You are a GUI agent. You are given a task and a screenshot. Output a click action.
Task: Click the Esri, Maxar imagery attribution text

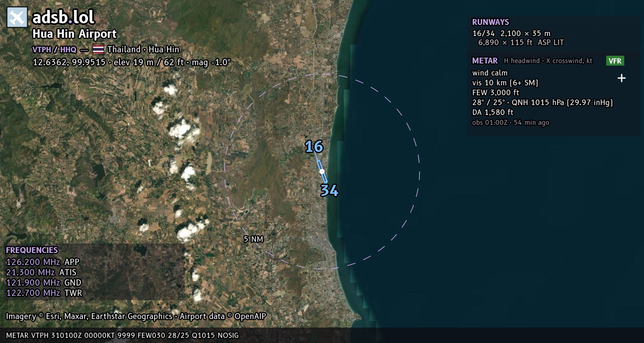(x=136, y=316)
